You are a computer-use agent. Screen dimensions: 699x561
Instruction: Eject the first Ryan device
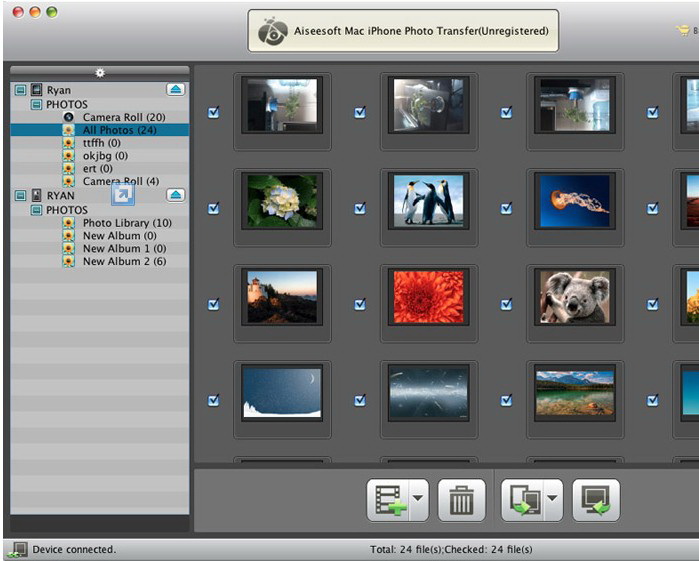[176, 90]
